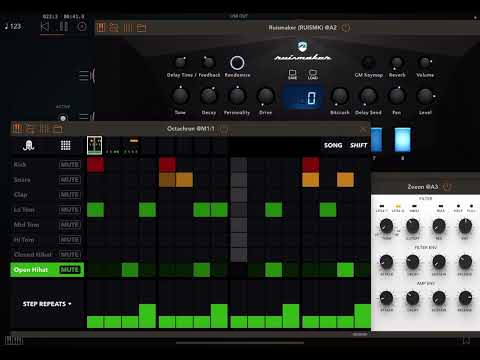Click the Zeeon filter CUTOFF knob
Viewport: 480px width, 360px height.
[x=413, y=226]
